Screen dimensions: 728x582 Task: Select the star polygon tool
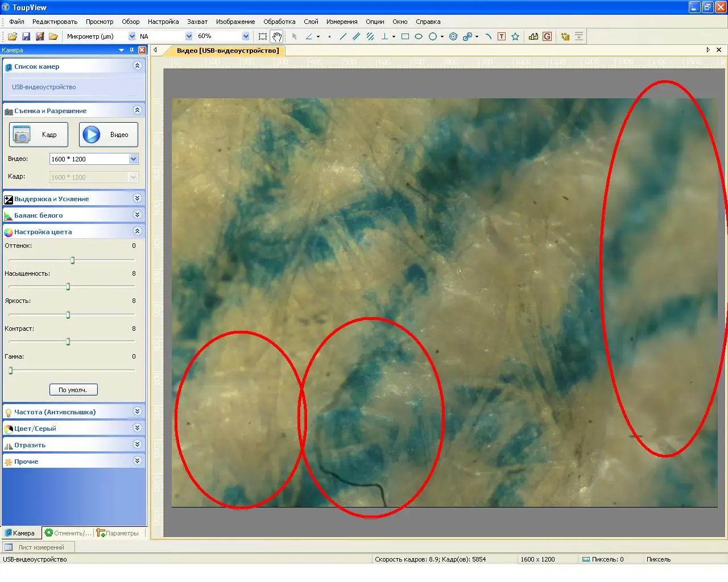(515, 36)
